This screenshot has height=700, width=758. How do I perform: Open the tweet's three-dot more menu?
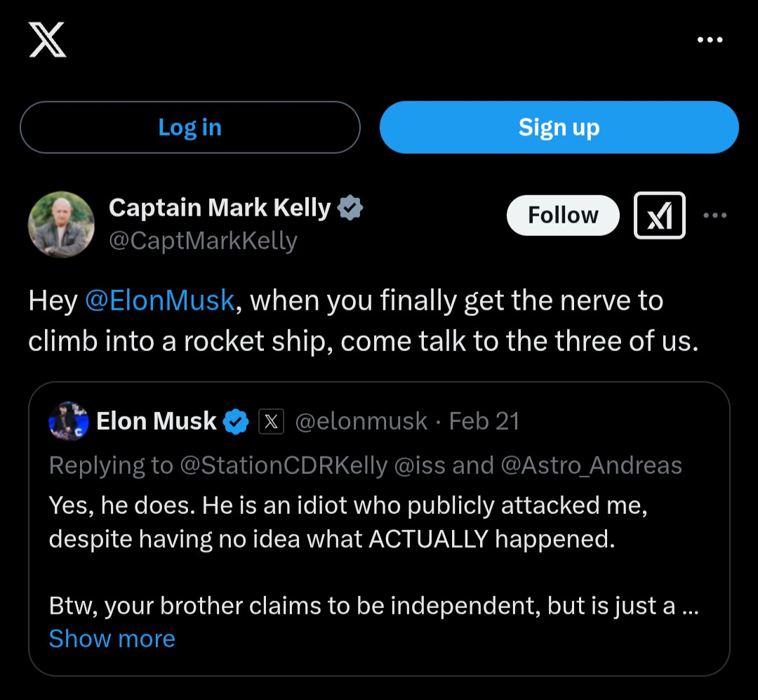pos(714,216)
